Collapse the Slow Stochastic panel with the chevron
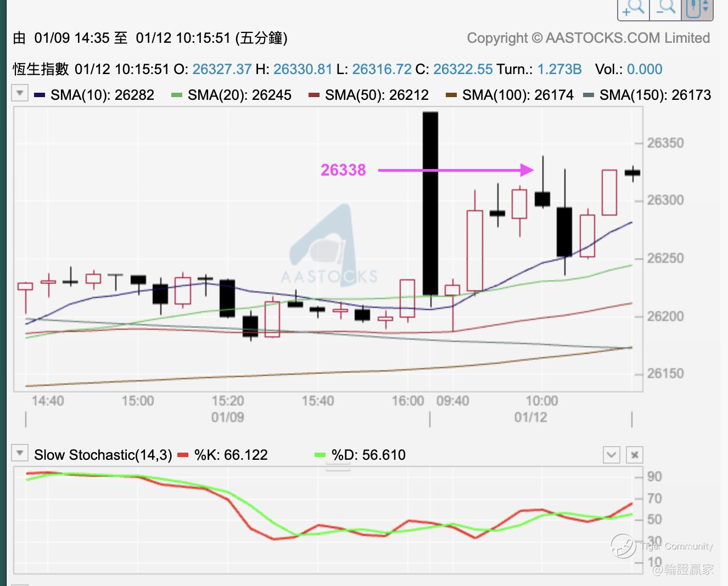The image size is (728, 586). tap(612, 455)
